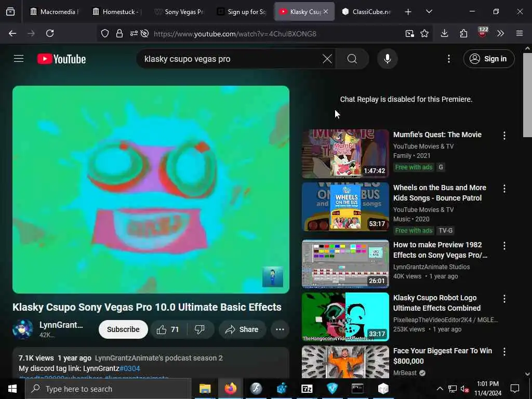Expand the list all tabs dropdown
This screenshot has width=532, height=399.
429,11
